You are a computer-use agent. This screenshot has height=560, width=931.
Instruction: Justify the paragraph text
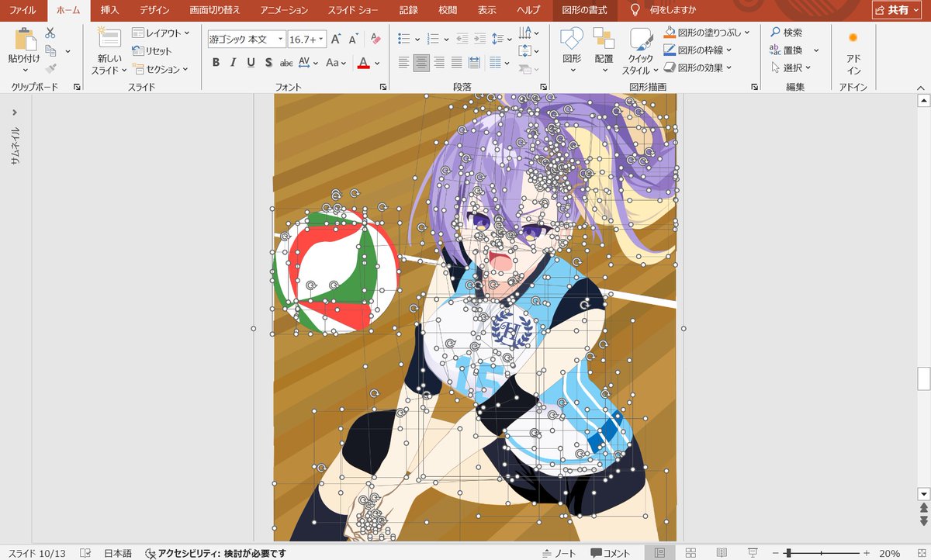point(457,63)
